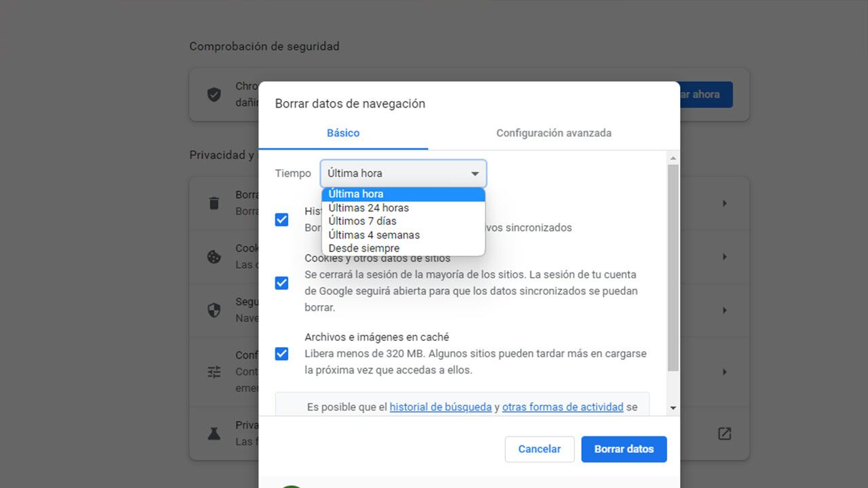The image size is (868, 488).
Task: Click the shield checkmark icon near Chrome text
Action: pyautogui.click(x=214, y=95)
